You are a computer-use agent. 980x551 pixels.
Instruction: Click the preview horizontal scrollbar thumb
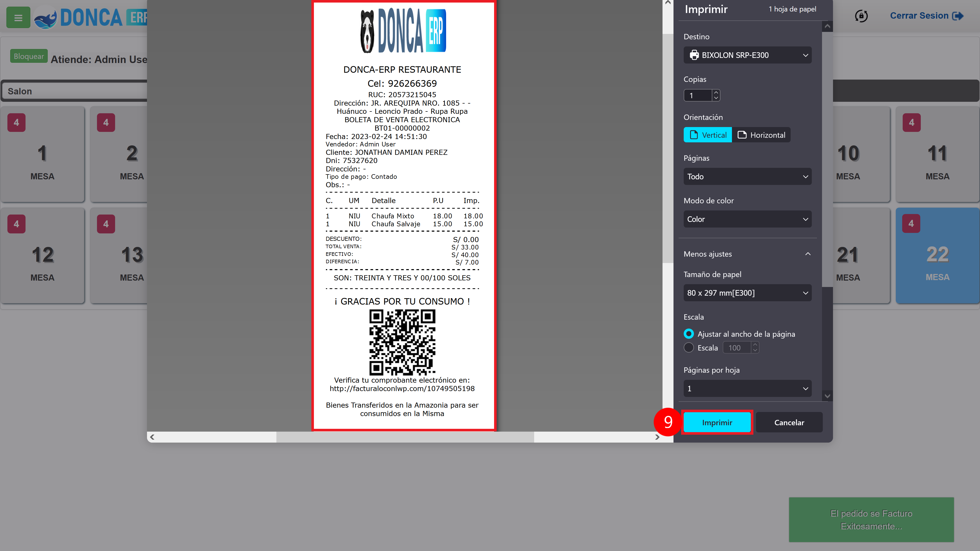point(405,437)
